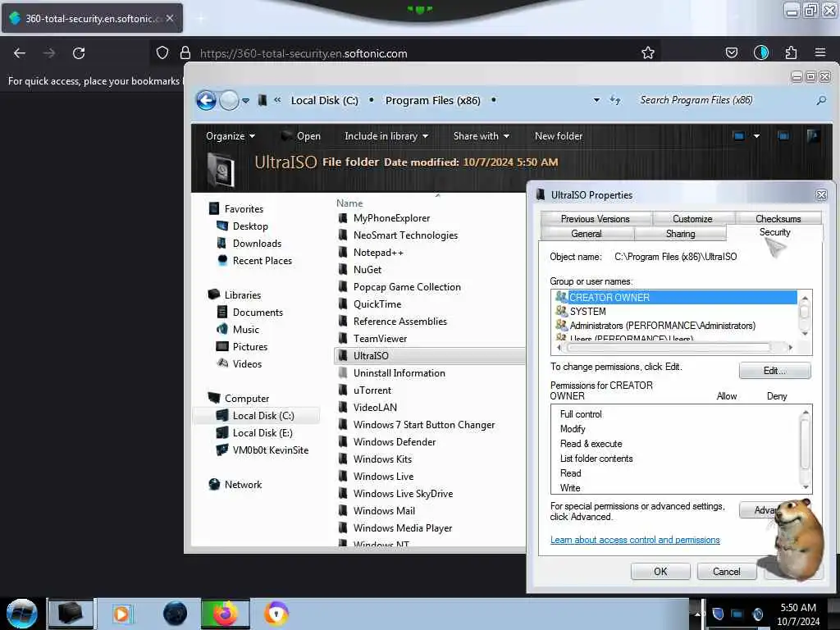Close the 360-total-security tab
Screen dimensions: 840x630
[170, 18]
